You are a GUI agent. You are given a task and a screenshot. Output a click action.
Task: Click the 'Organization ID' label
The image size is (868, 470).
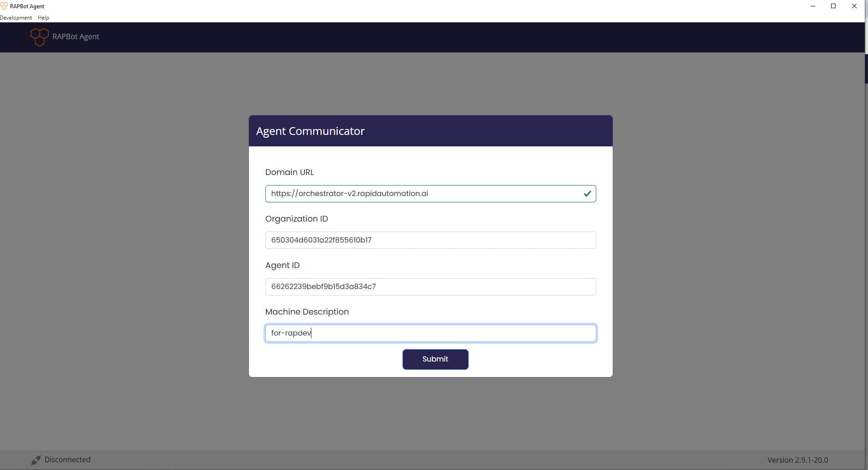(297, 219)
